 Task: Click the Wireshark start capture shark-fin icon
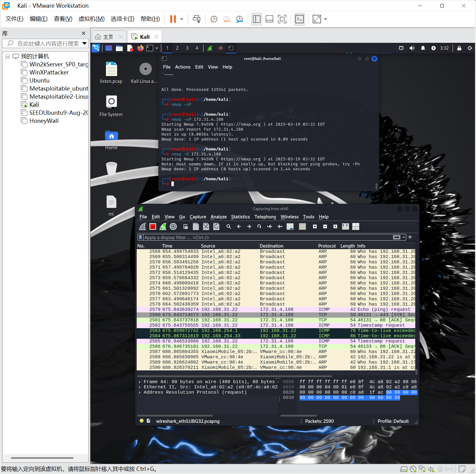pyautogui.click(x=143, y=226)
